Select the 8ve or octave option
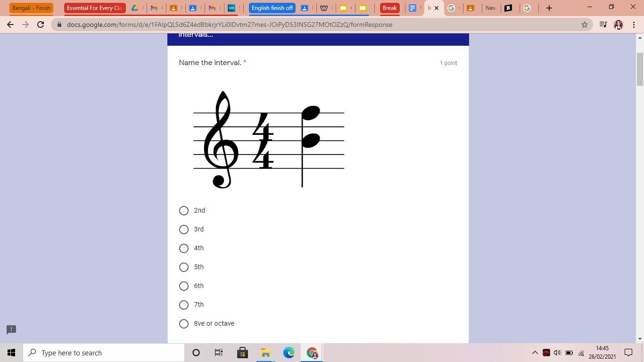Viewport: 644px width, 362px height. pyautogui.click(x=184, y=324)
